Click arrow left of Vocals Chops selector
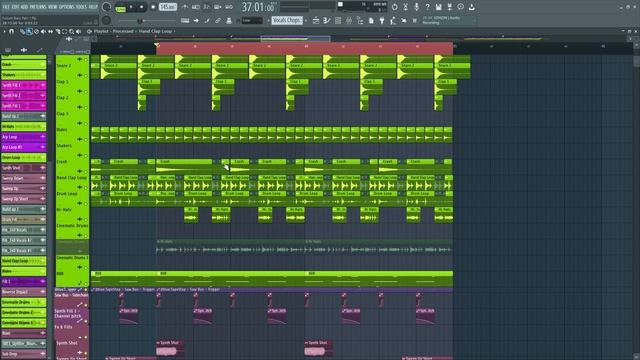 tap(269, 20)
